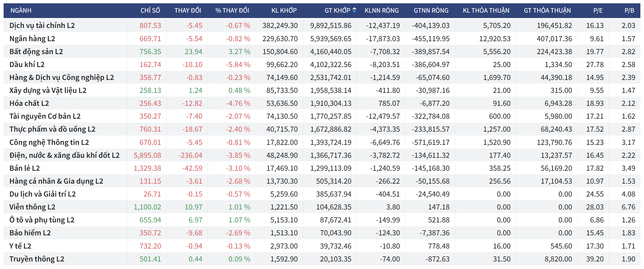Click GT THỎA THUẬN column header
The image size is (644, 269).
(547, 11)
